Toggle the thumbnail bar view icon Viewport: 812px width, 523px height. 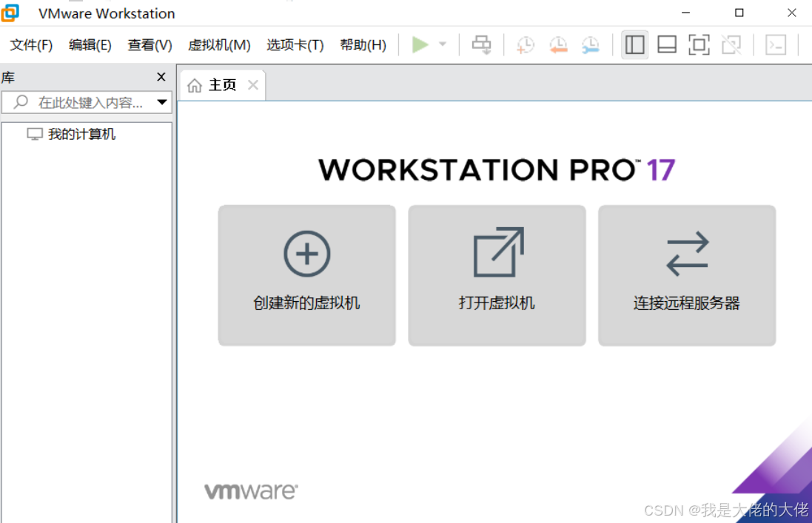666,44
